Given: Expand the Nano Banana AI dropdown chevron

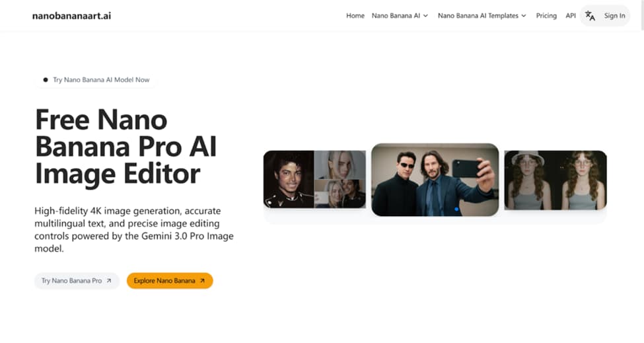Looking at the screenshot, I should coord(425,16).
